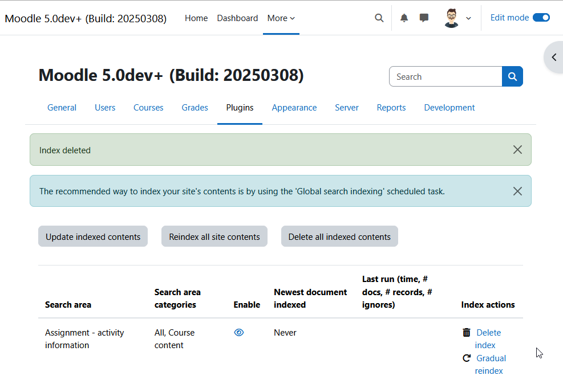Click Update indexed contents button
This screenshot has height=392, width=563.
93,236
